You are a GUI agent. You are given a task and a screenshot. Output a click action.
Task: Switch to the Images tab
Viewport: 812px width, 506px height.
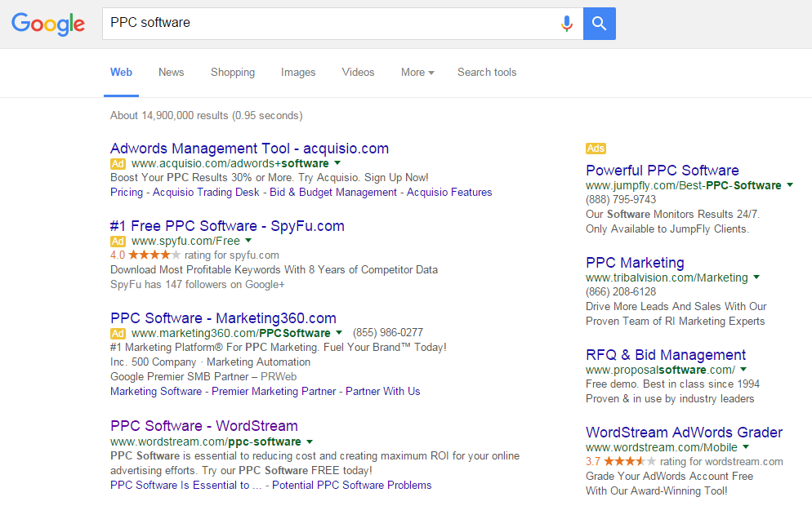298,73
